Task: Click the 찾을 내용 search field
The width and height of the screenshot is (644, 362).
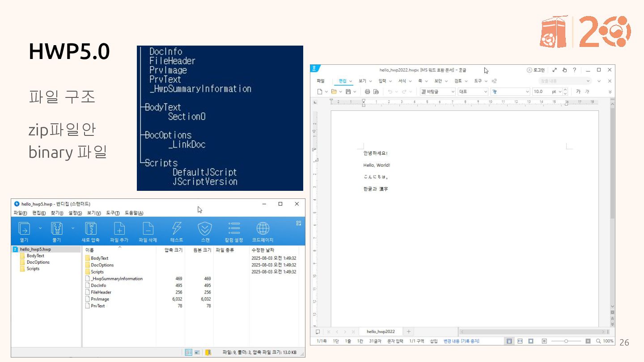Action: pyautogui.click(x=565, y=81)
